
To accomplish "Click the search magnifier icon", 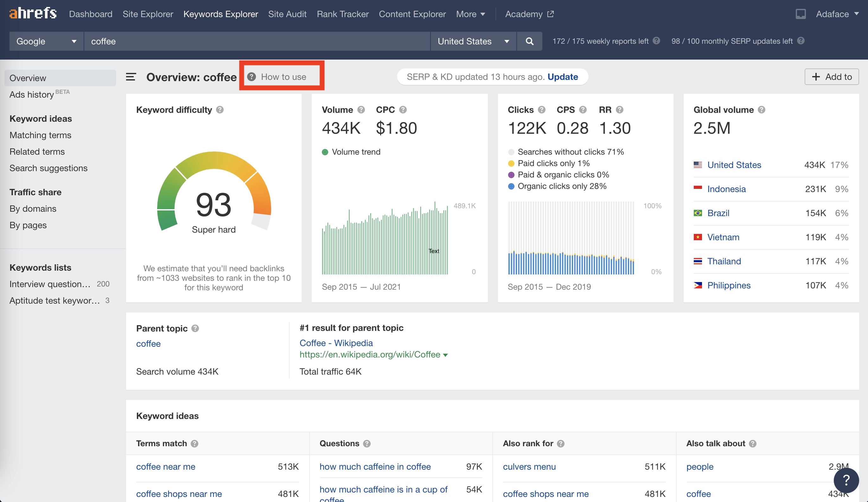I will pos(530,41).
